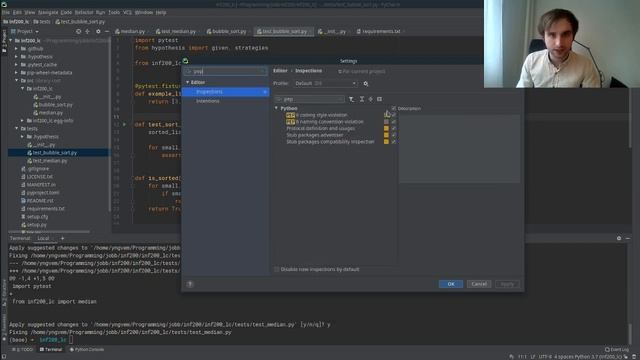
Task: Clear the Settings search field
Action: click(x=262, y=71)
